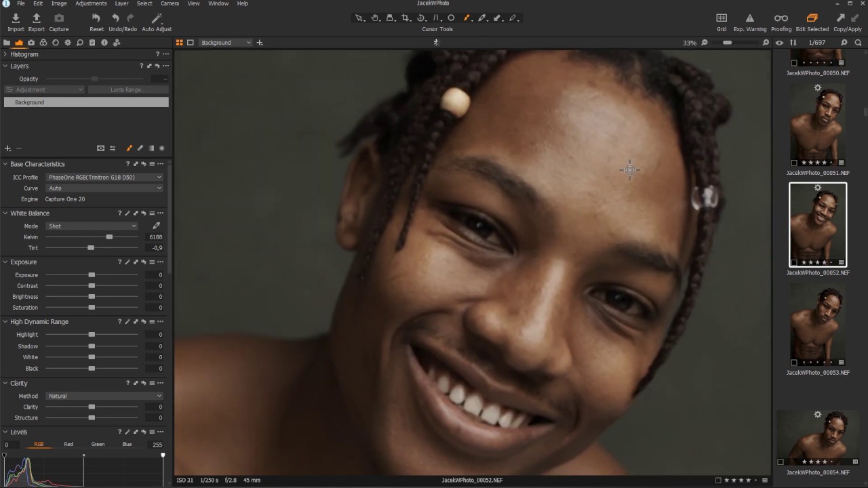Screen dimensions: 868x488
Task: Pick white balance with eyedropper
Action: 156,226
